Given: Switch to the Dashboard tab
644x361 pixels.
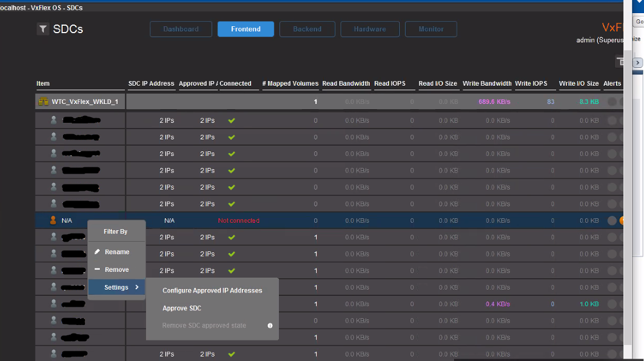Looking at the screenshot, I should [x=181, y=29].
